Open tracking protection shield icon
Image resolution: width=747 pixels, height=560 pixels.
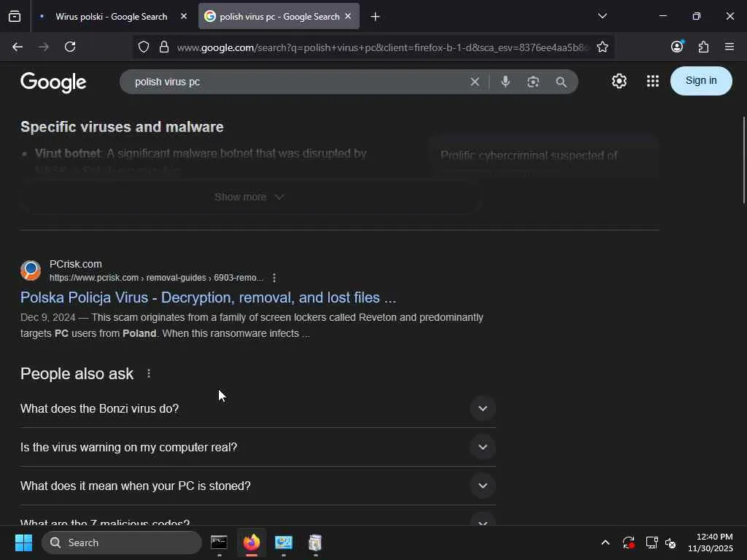coord(144,47)
